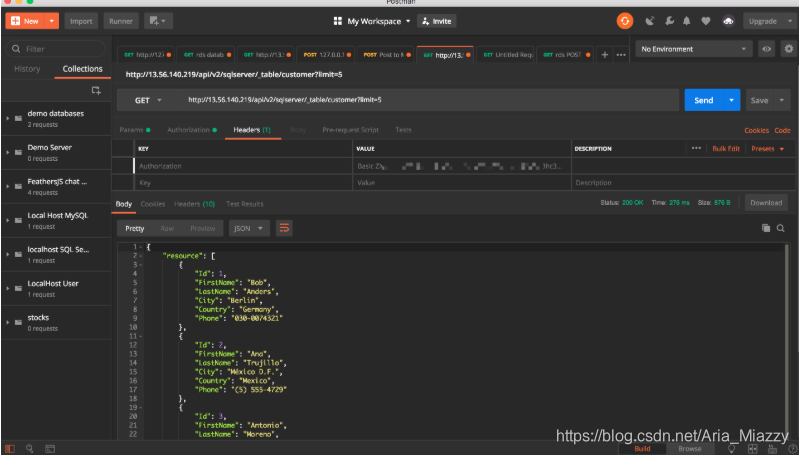Image resolution: width=799 pixels, height=455 pixels.
Task: Add a new request tab with plus
Action: [x=605, y=55]
